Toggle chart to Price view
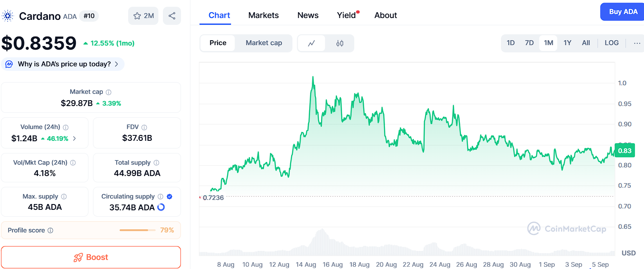644x269 pixels. point(218,43)
